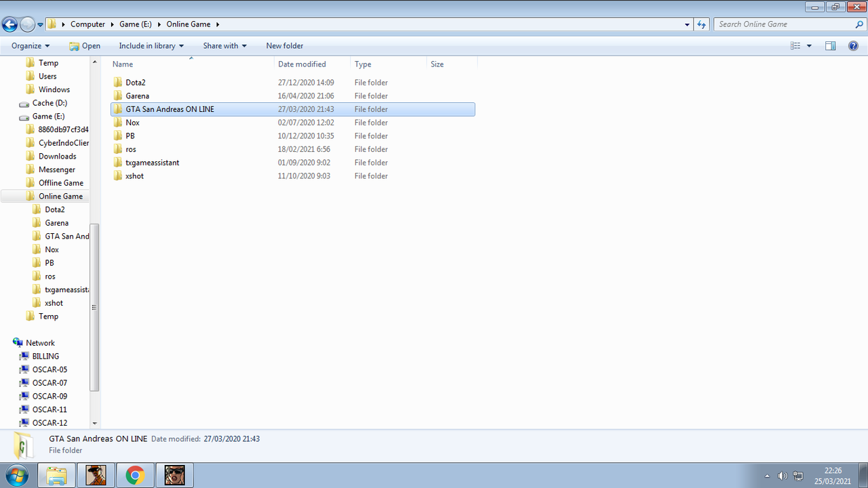This screenshot has height=488, width=868.
Task: Select Game (E:) in the address breadcrumb
Action: (135, 24)
